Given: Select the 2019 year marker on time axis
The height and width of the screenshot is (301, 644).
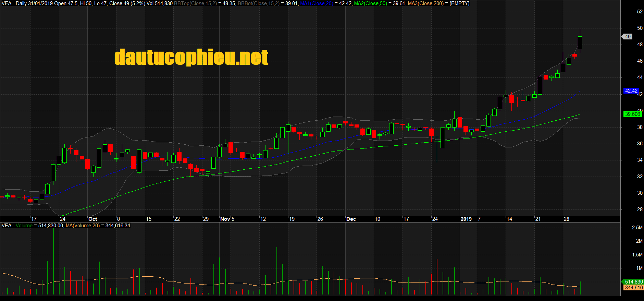Looking at the screenshot, I should (x=466, y=219).
